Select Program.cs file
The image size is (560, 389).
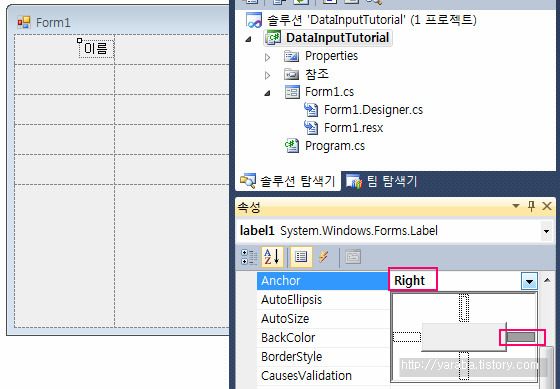click(x=335, y=146)
